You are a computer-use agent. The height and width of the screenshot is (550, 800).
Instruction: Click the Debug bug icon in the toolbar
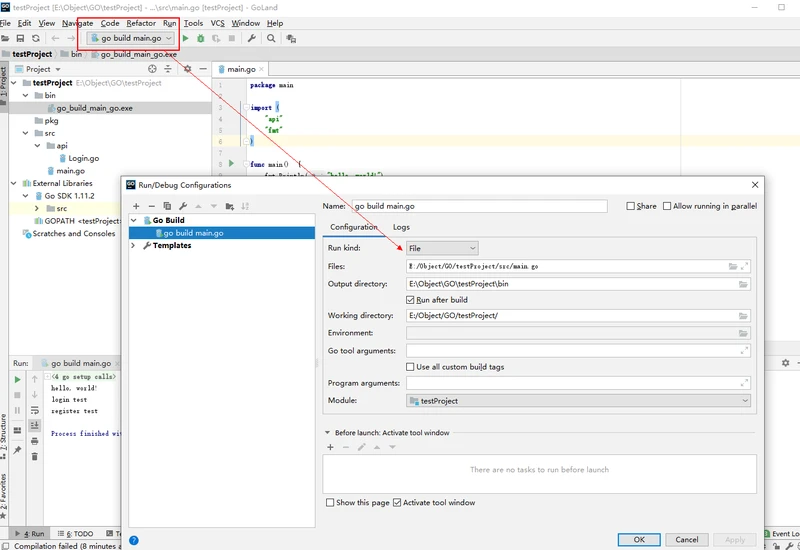(x=201, y=38)
